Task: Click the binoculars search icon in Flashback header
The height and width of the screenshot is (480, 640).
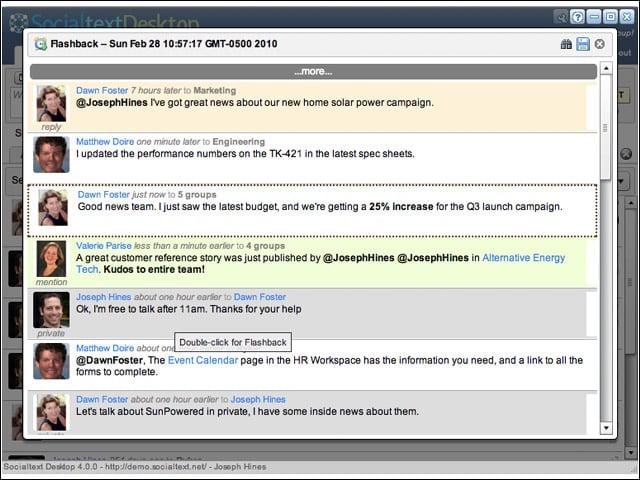Action: click(x=566, y=44)
